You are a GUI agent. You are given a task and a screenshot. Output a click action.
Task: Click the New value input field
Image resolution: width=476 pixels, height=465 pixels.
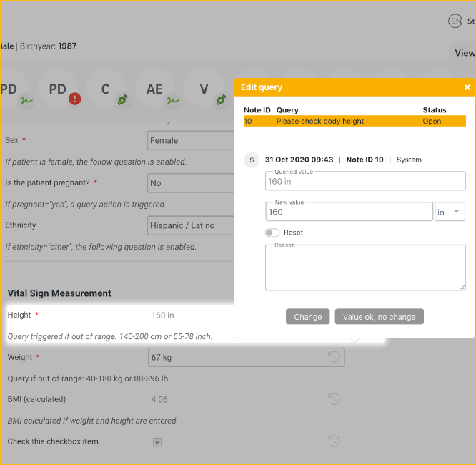tap(349, 212)
